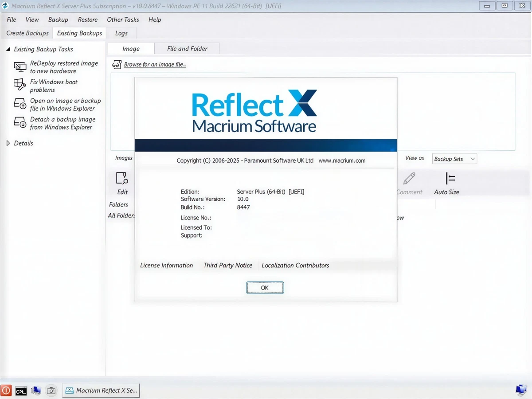The height and width of the screenshot is (399, 532).
Task: Click the Comment pencil icon
Action: click(409, 178)
